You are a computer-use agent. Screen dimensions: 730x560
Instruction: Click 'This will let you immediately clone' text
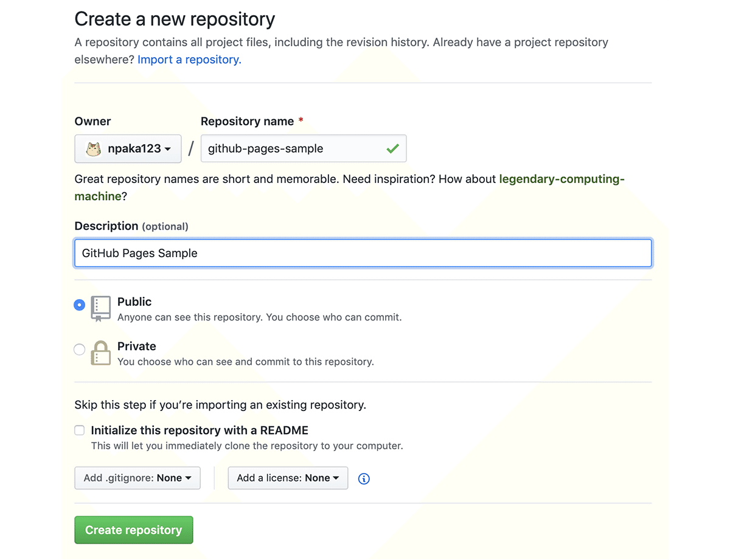coord(247,446)
